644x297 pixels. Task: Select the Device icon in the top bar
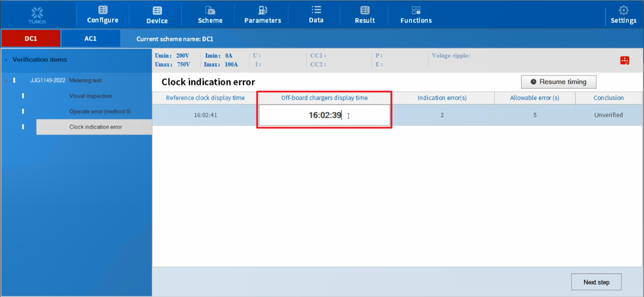click(157, 10)
